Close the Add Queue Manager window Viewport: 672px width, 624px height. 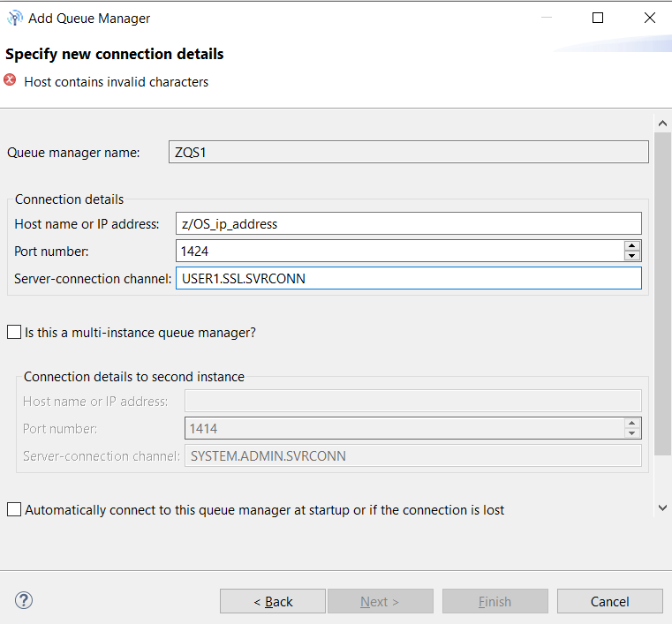click(650, 18)
